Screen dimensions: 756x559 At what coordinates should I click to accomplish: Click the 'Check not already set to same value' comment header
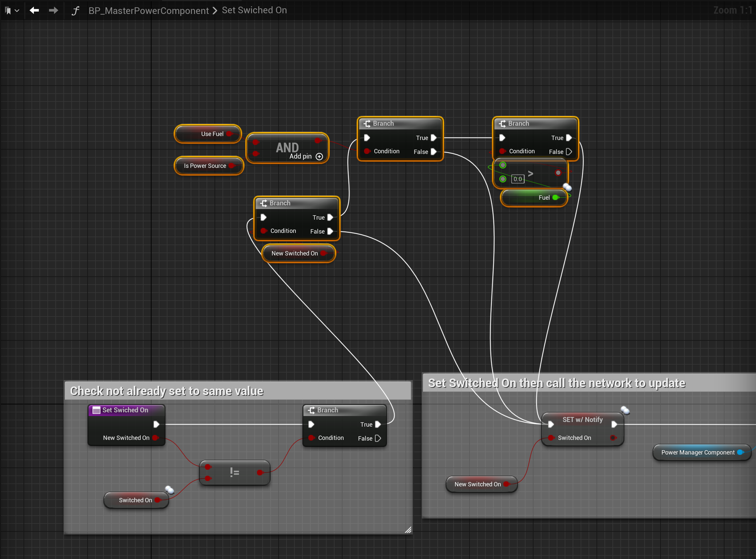point(166,390)
